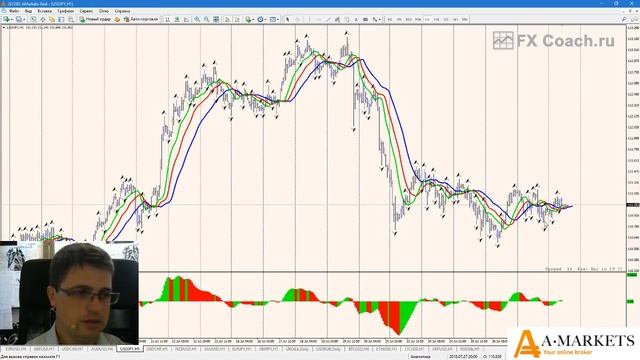Click the Zoom Out magnifier icon
This screenshot has height=360, width=640.
207,19
